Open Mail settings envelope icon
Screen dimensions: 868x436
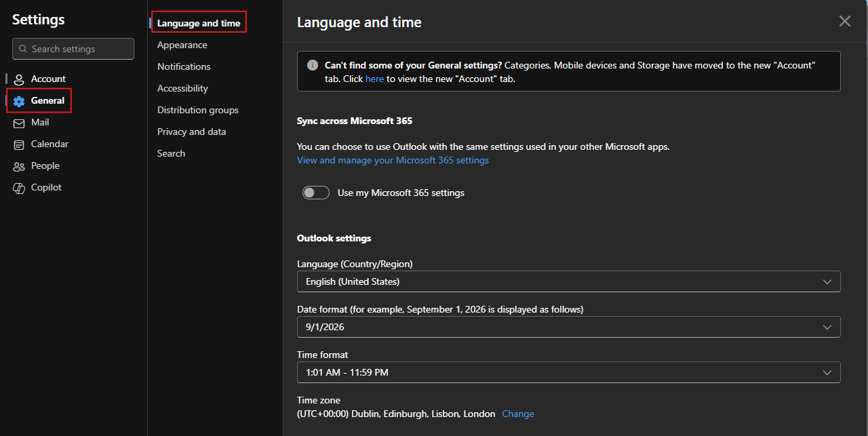coord(19,123)
